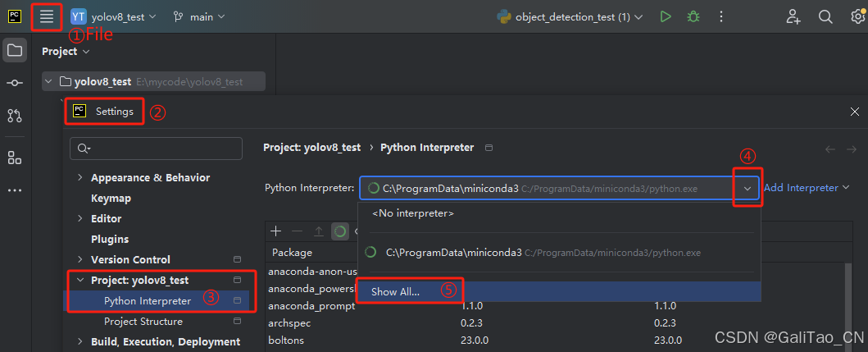Expand Build, Execution, Deployment section
The width and height of the screenshot is (868, 352).
(x=80, y=342)
